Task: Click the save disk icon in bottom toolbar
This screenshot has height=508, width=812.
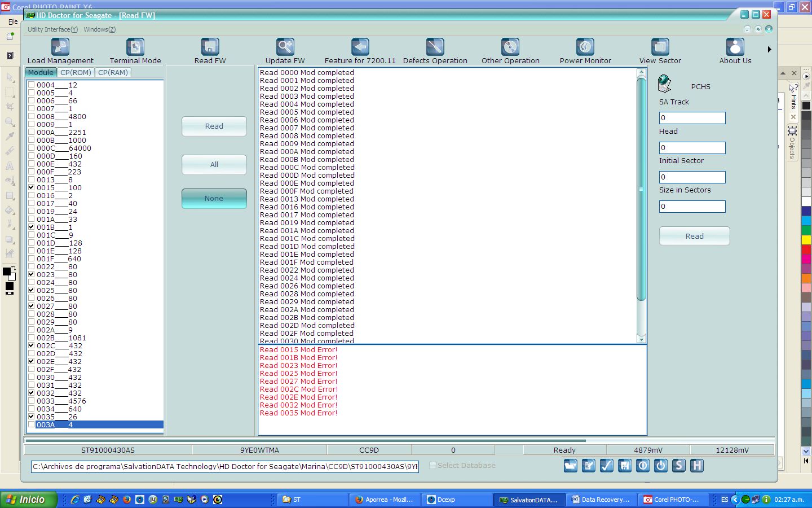Action: point(625,466)
